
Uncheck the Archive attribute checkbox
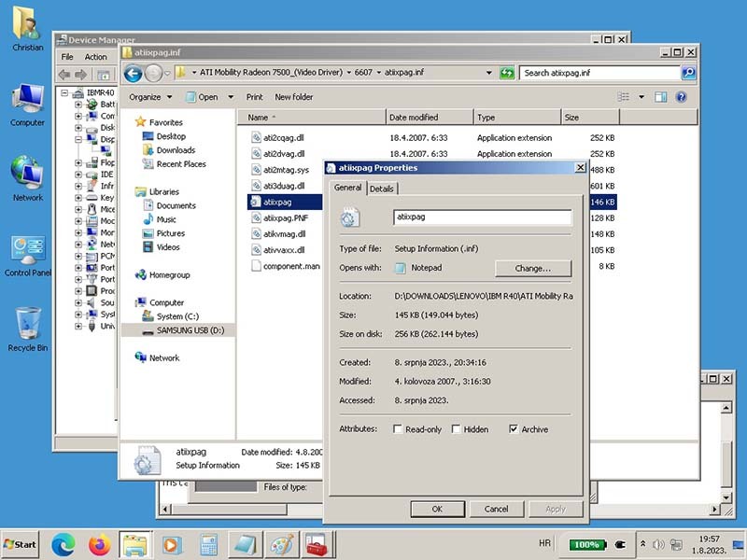(x=514, y=429)
